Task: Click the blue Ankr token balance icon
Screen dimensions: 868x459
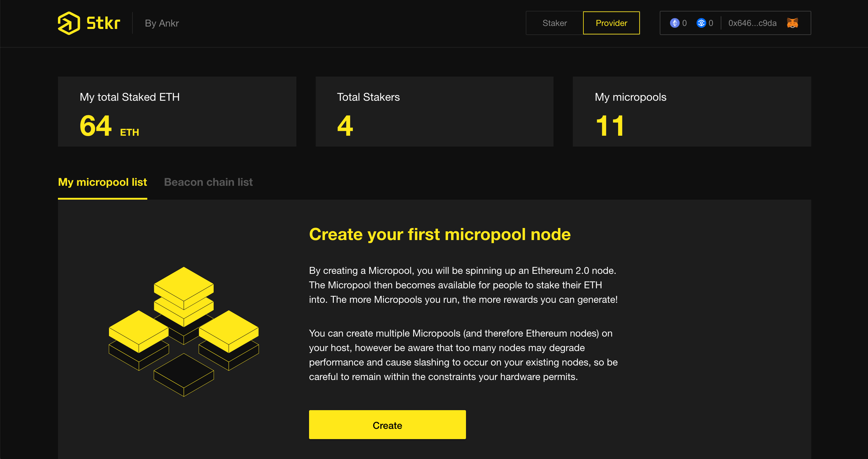Action: [x=701, y=23]
